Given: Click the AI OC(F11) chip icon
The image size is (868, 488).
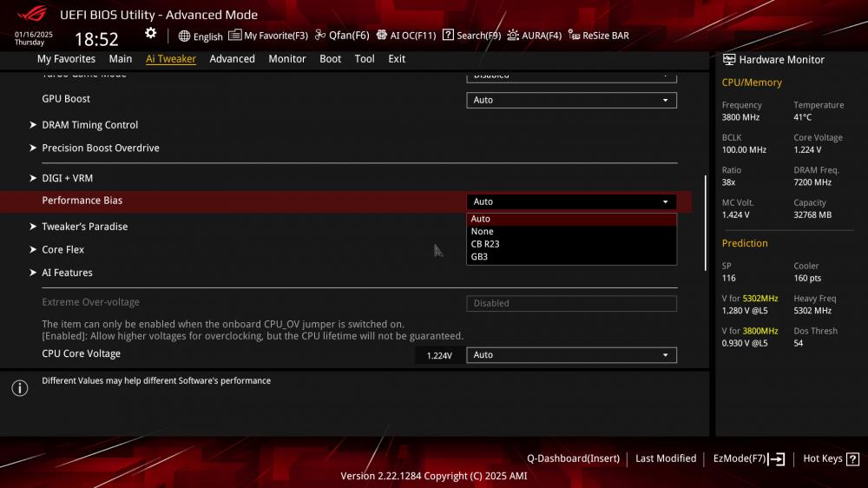Looking at the screenshot, I should point(381,35).
